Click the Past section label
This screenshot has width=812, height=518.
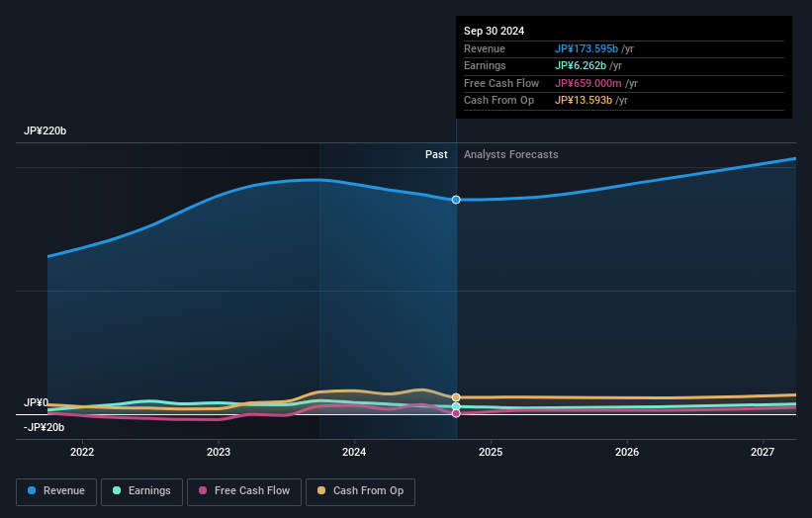[x=436, y=155]
